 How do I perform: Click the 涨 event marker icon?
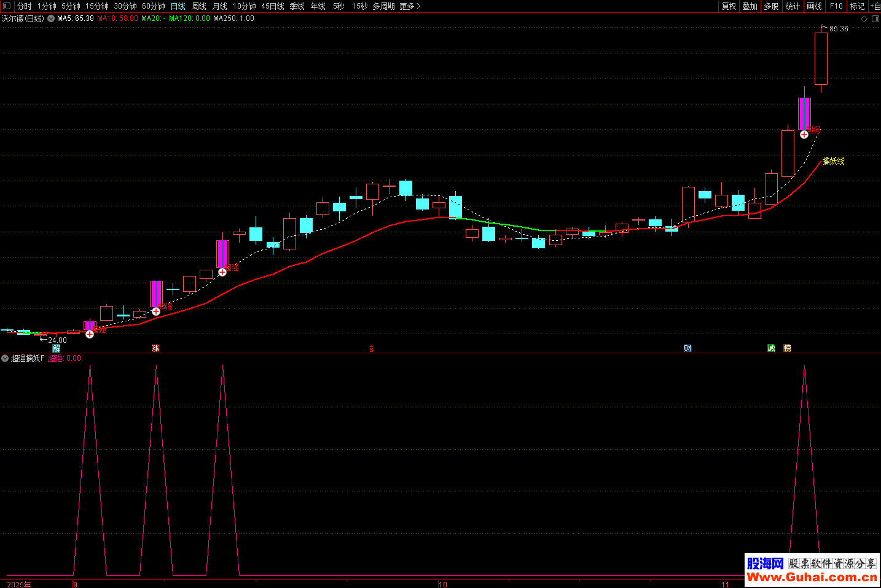click(x=156, y=348)
